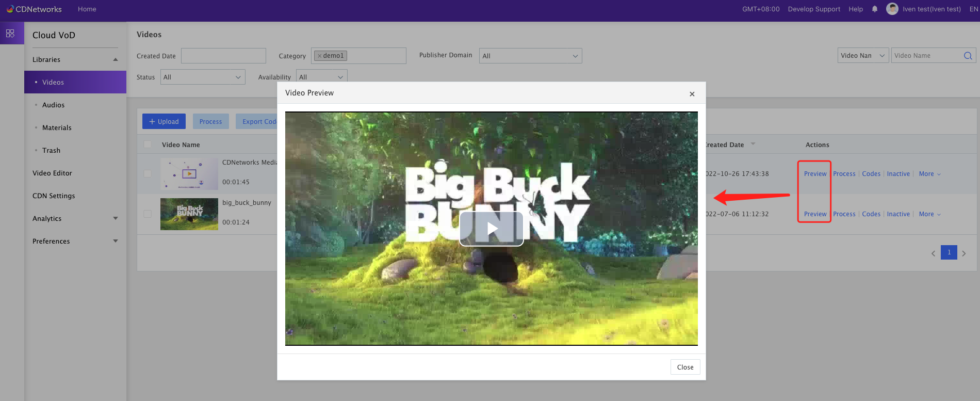Click the Export Codes button
The width and height of the screenshot is (980, 401).
tap(257, 121)
